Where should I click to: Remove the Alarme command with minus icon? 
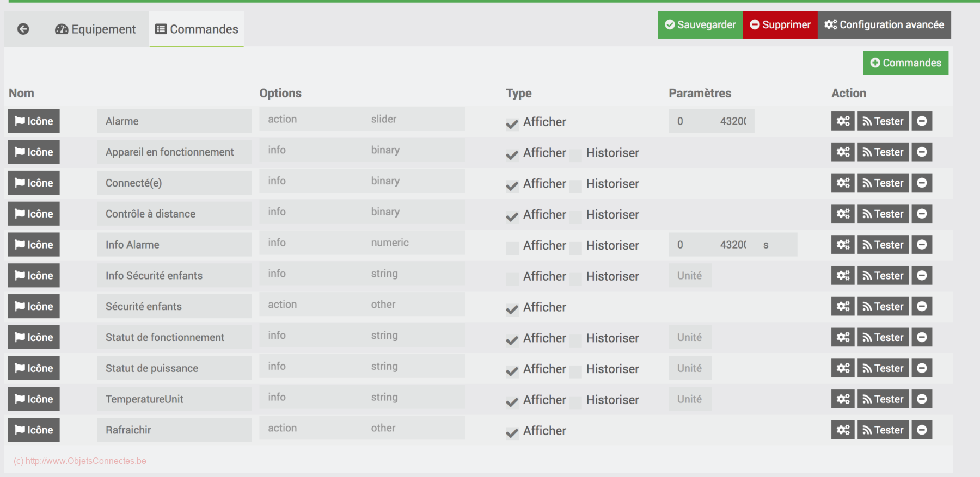[x=922, y=121]
